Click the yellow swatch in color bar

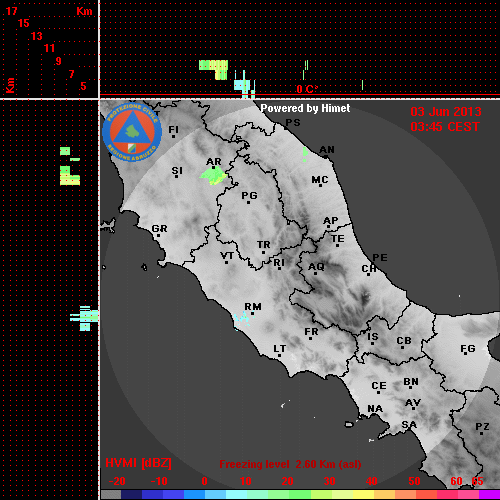point(363,494)
